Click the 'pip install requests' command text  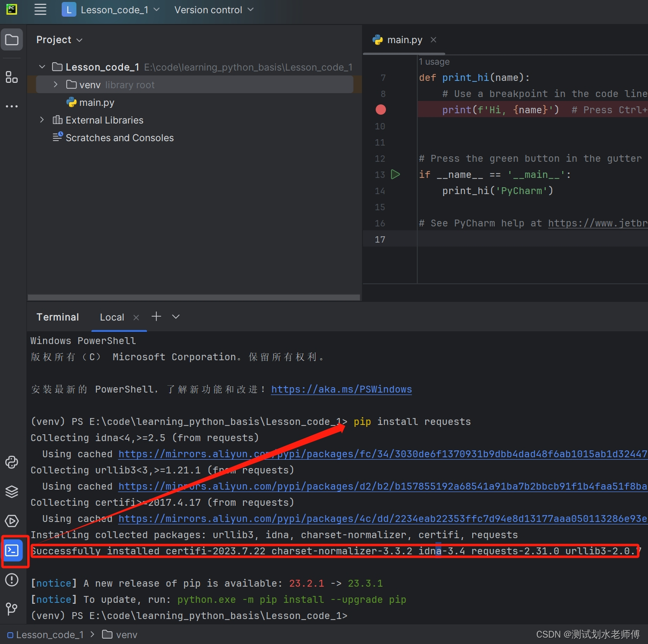pyautogui.click(x=412, y=421)
